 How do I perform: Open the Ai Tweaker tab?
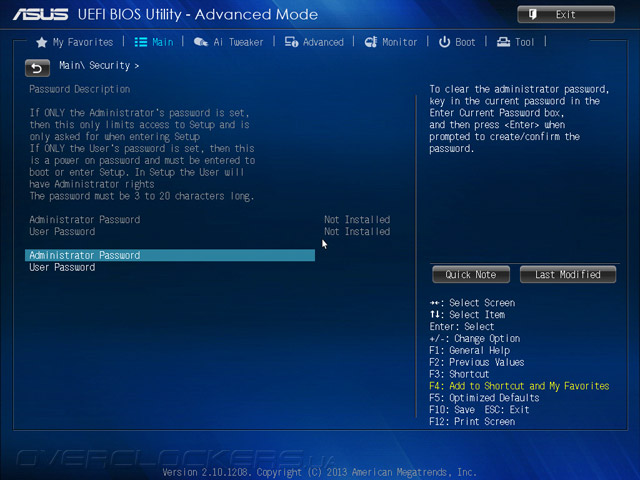coord(228,42)
